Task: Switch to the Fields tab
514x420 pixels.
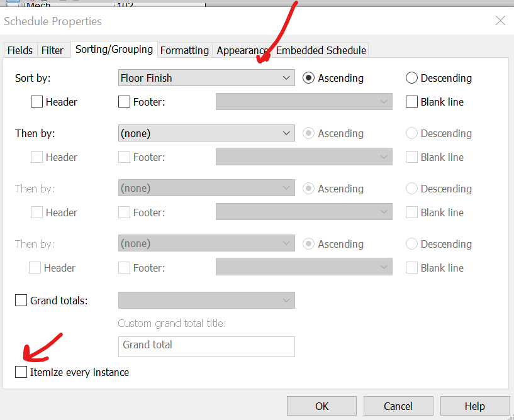Action: click(x=20, y=50)
